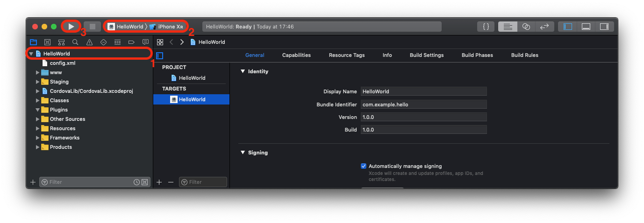This screenshot has width=644, height=223.
Task: Switch to the Standard editor
Action: [508, 27]
